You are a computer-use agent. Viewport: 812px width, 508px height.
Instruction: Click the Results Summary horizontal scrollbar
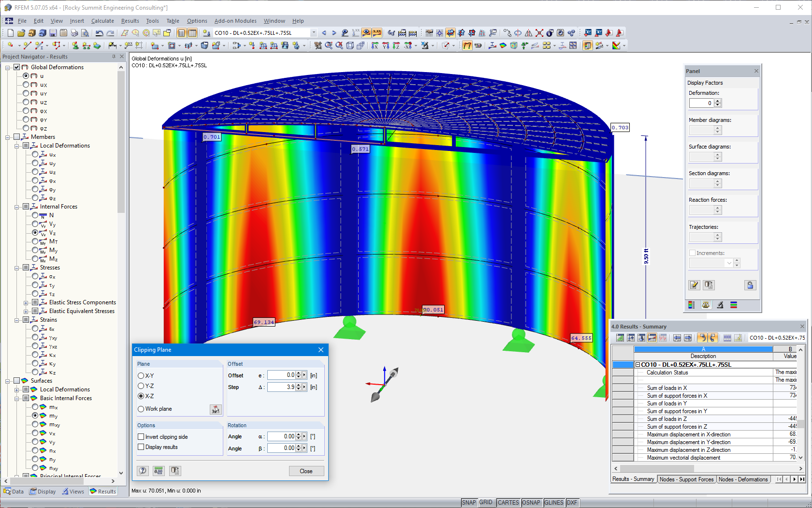click(708, 468)
